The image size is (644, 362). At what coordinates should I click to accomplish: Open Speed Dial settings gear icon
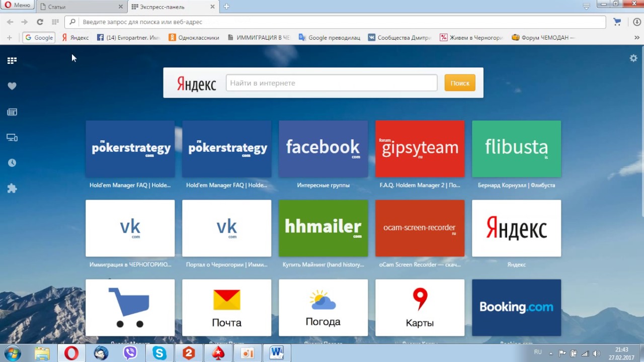tap(633, 58)
